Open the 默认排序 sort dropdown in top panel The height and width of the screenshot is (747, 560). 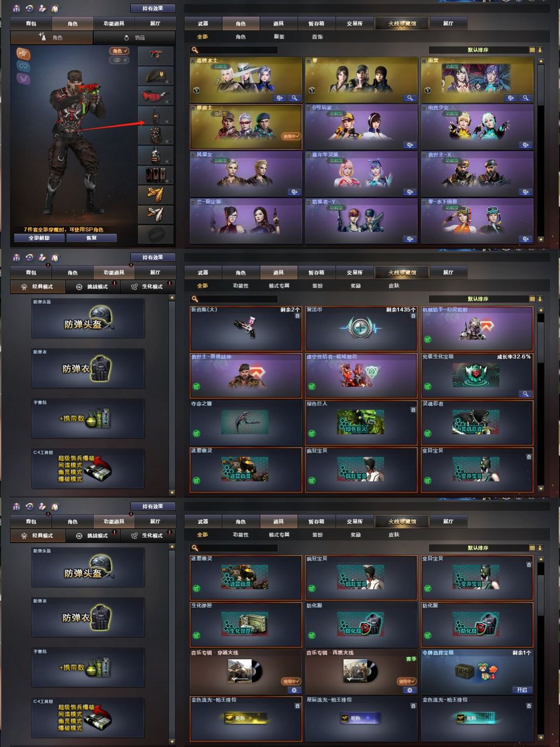click(478, 50)
